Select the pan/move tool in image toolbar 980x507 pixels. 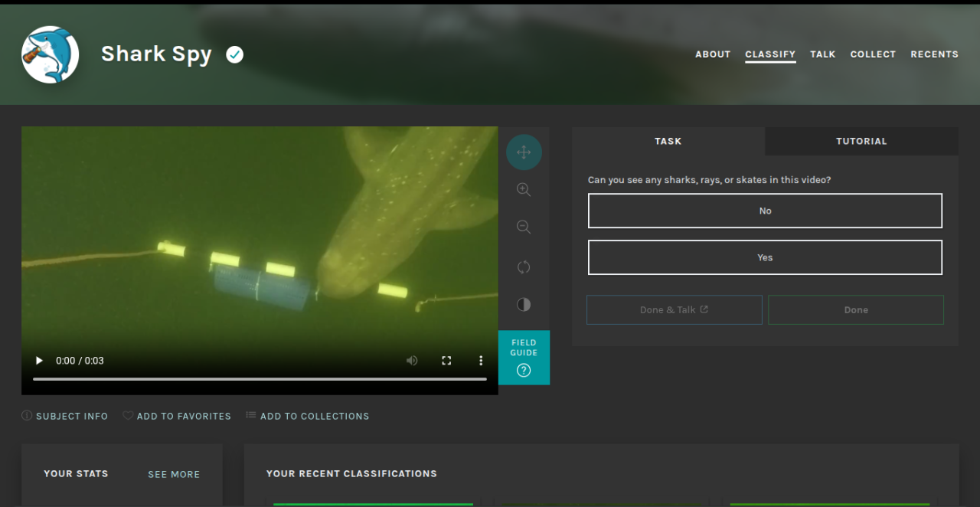pyautogui.click(x=524, y=152)
